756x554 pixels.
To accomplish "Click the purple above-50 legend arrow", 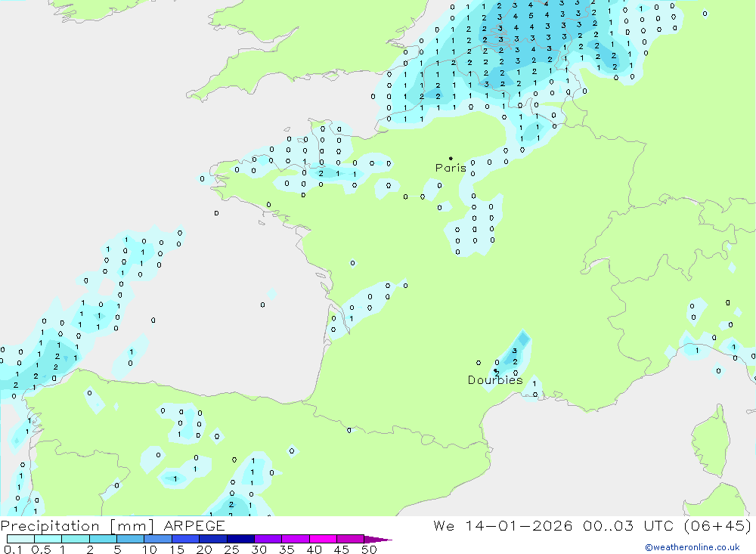I will 377,540.
